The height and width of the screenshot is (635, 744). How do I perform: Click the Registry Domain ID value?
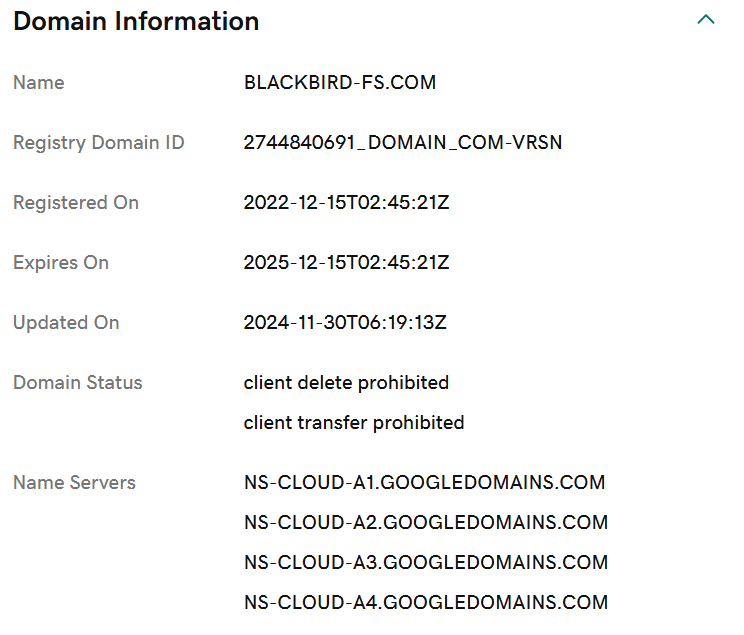(403, 142)
